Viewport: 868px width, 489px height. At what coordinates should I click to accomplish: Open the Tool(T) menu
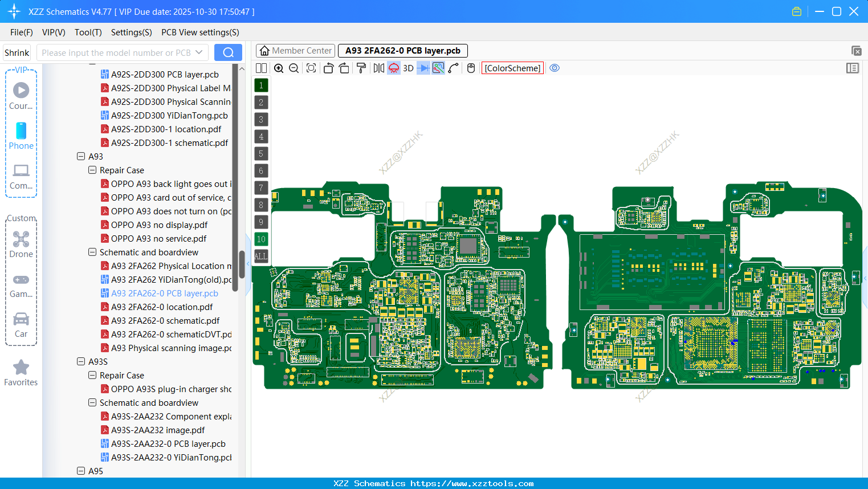[88, 32]
